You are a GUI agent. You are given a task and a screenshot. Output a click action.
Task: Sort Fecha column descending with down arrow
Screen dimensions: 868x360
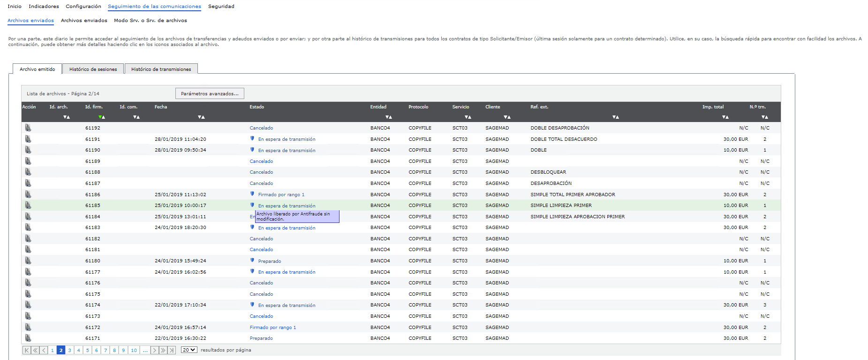(x=200, y=117)
